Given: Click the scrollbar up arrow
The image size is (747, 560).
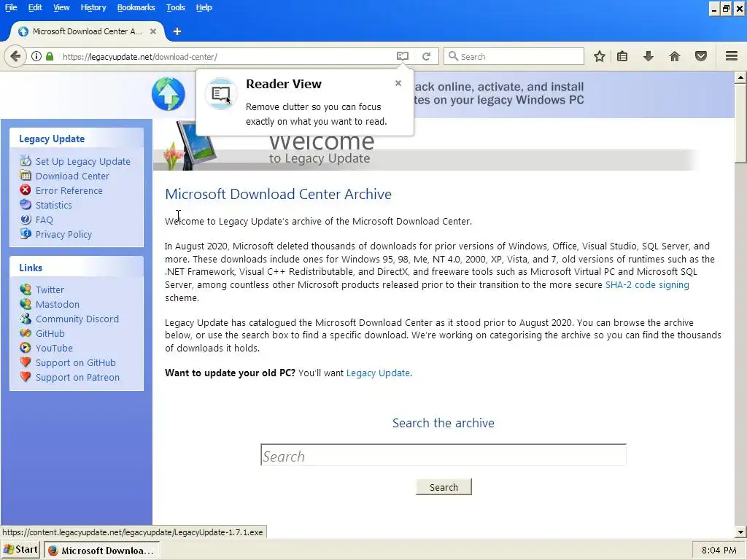Looking at the screenshot, I should 740,77.
